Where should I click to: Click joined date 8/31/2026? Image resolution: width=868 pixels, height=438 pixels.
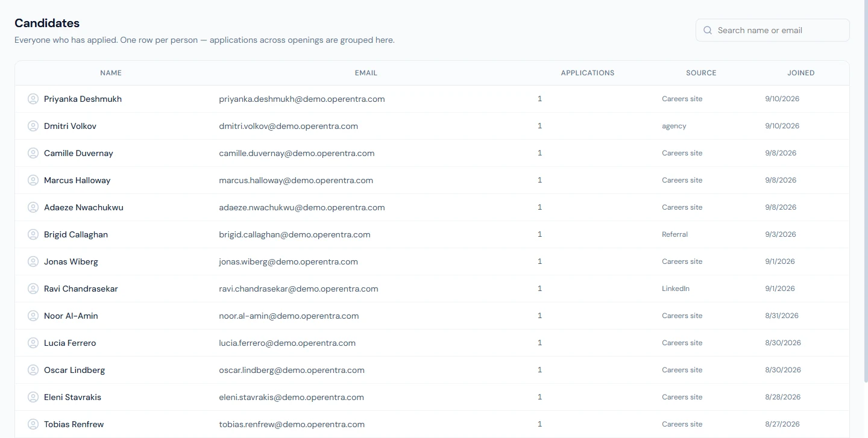[782, 316]
